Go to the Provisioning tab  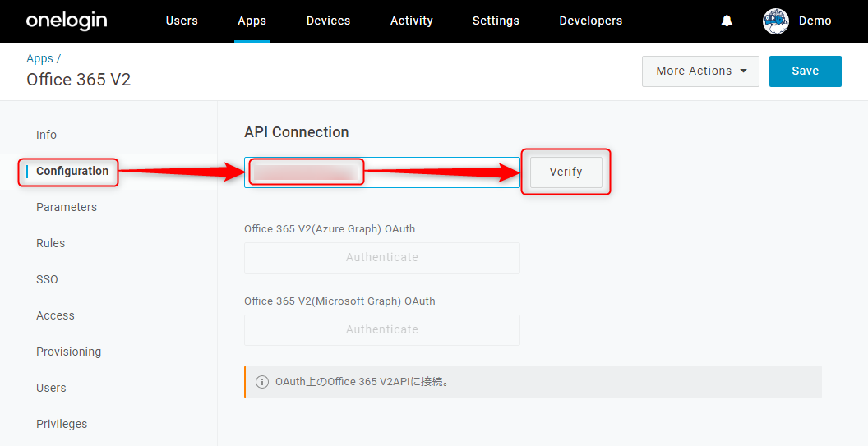[69, 352]
